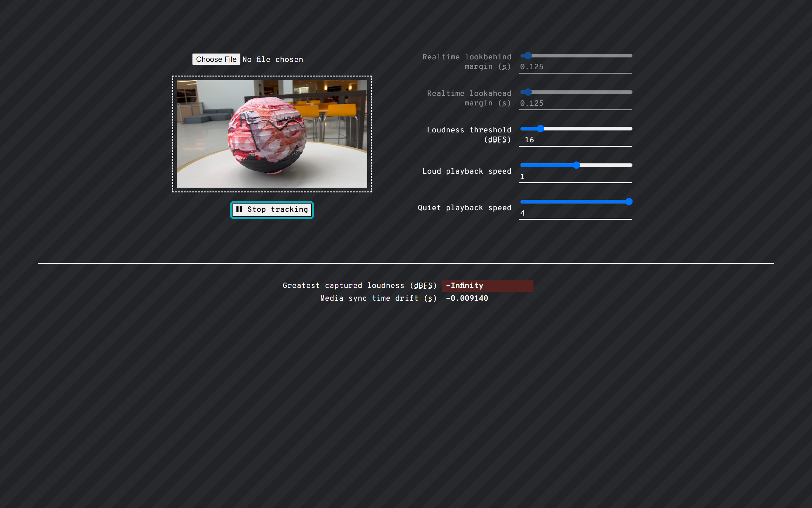
Task: Click the 'Loud playback speed' label
Action: click(x=467, y=171)
